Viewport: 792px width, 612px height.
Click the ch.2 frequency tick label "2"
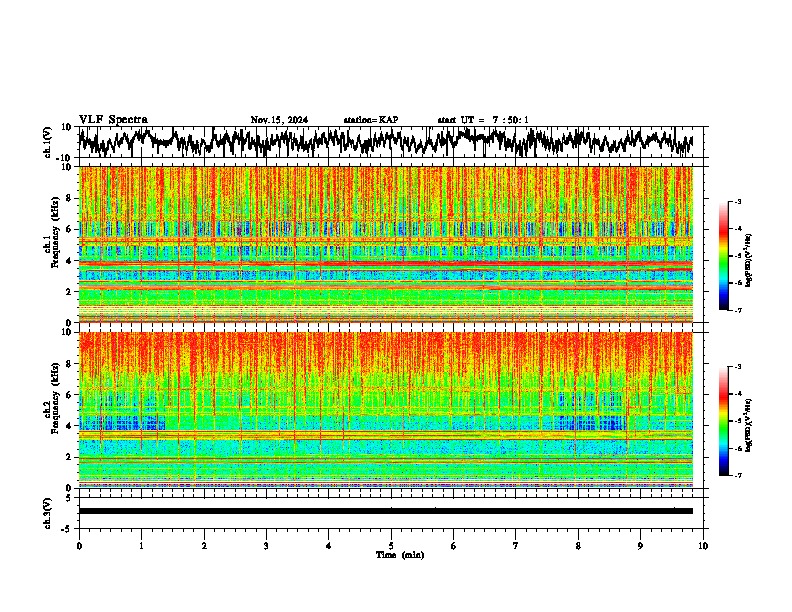69,457
